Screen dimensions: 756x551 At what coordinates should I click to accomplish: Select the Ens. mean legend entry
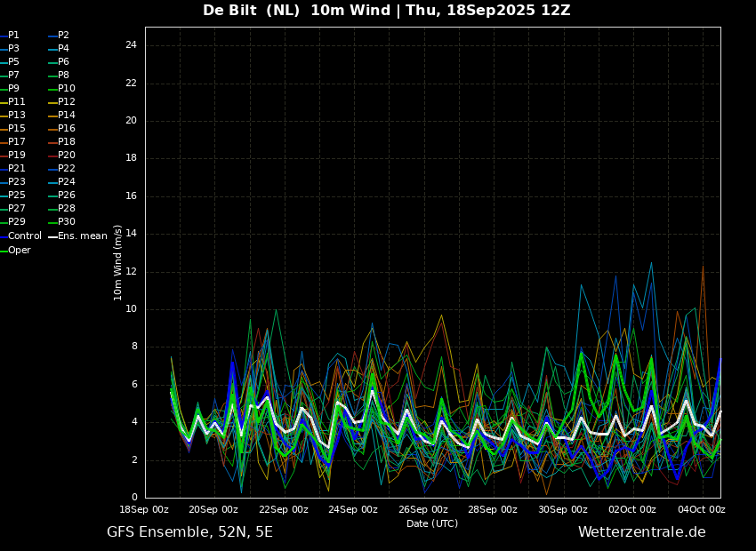(77, 236)
